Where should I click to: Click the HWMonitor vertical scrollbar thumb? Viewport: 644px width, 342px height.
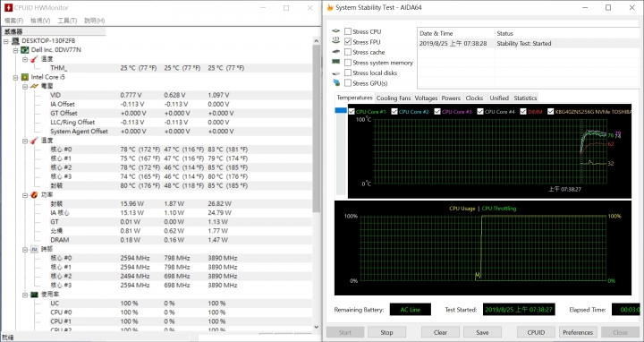point(317,129)
